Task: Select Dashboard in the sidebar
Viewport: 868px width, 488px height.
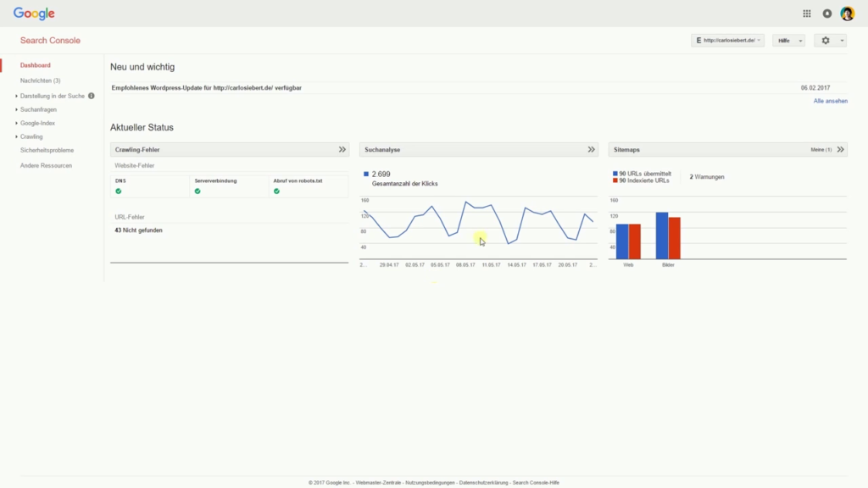Action: [36, 65]
